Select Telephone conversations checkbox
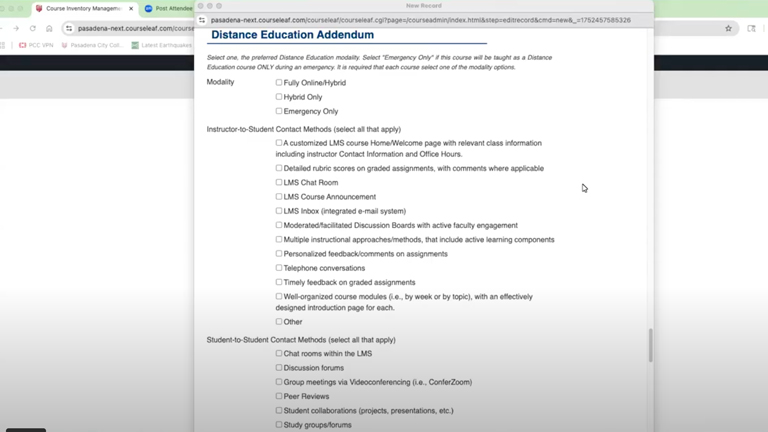Screen dimensions: 768x432 pos(279,267)
